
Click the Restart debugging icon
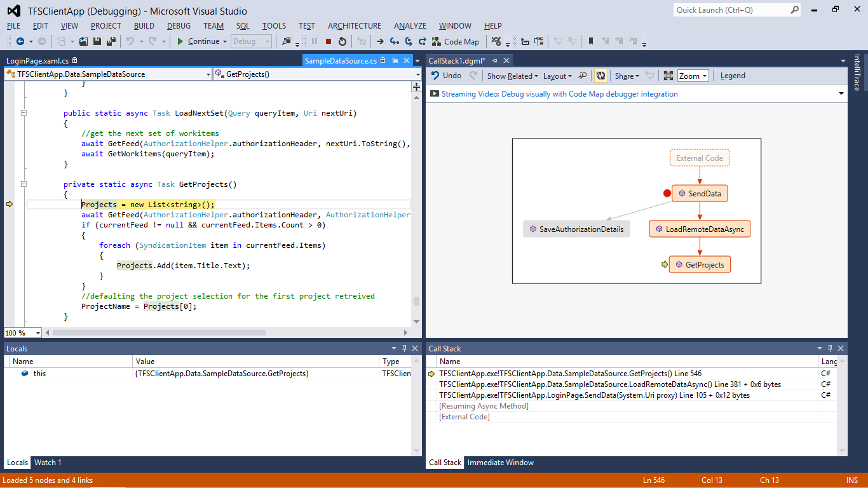tap(342, 41)
